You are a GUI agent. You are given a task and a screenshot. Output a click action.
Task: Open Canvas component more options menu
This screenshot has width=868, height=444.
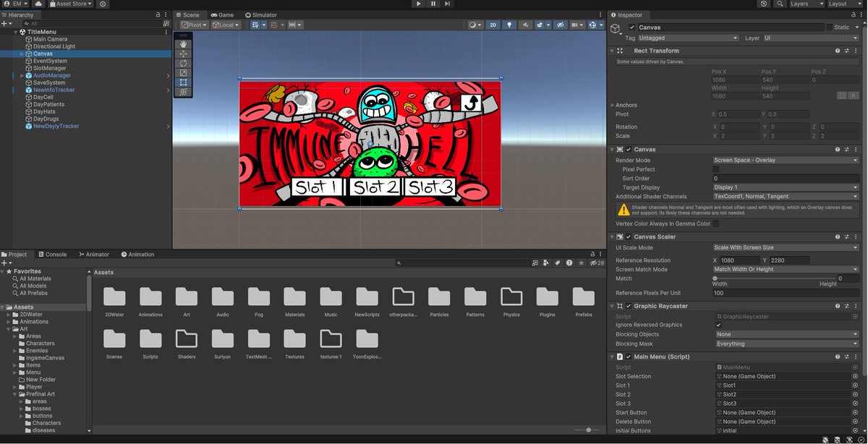click(856, 149)
